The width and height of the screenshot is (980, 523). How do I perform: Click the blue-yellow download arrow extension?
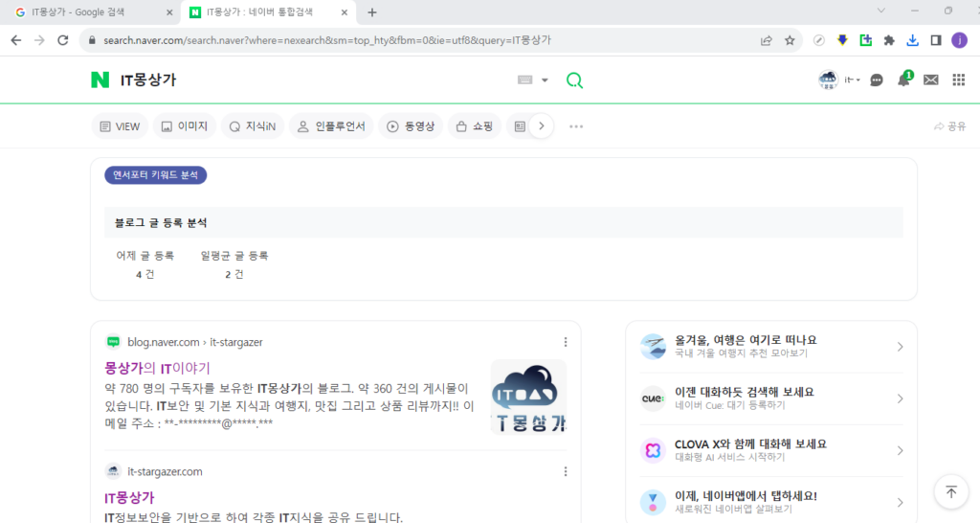(x=842, y=40)
